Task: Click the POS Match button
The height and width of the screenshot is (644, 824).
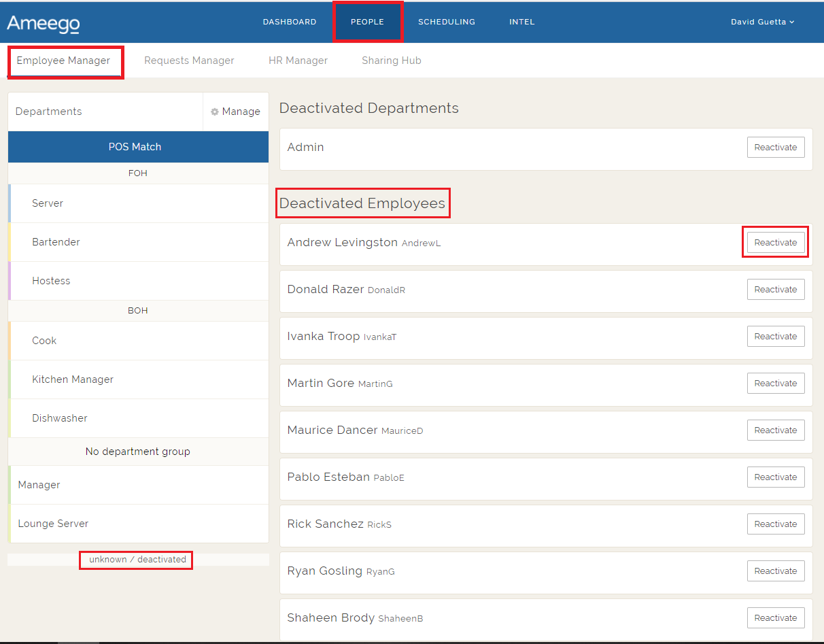Action: pos(138,147)
